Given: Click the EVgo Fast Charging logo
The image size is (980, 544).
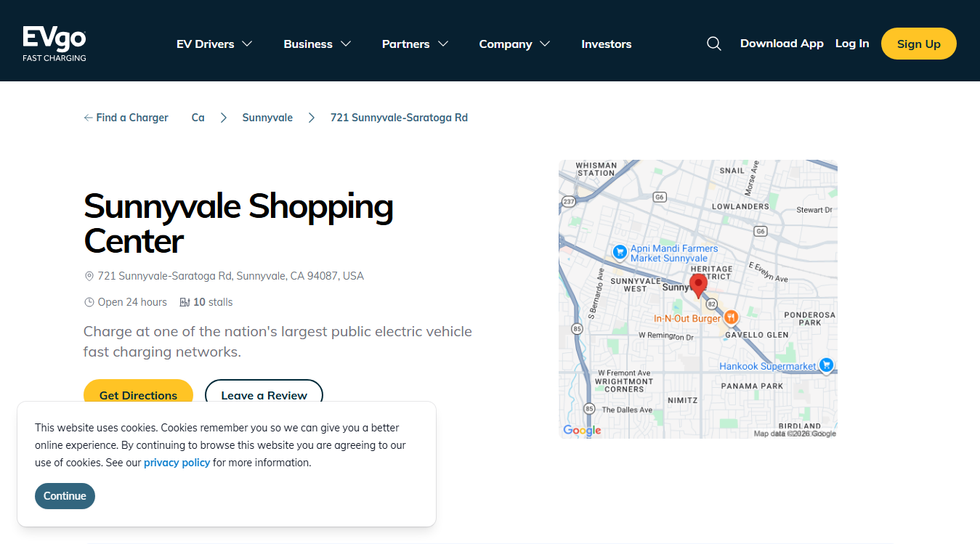Looking at the screenshot, I should pyautogui.click(x=54, y=44).
